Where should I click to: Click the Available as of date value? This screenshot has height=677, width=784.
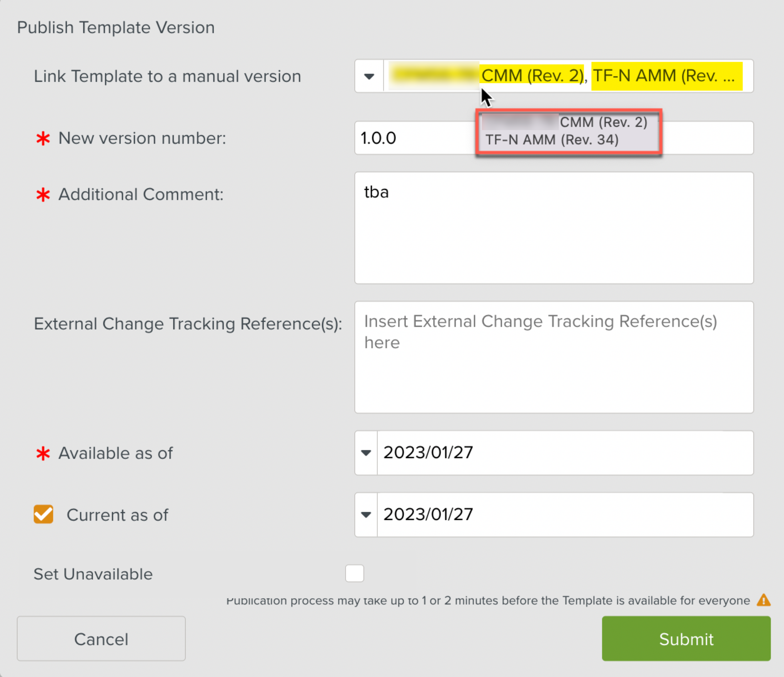click(x=428, y=452)
